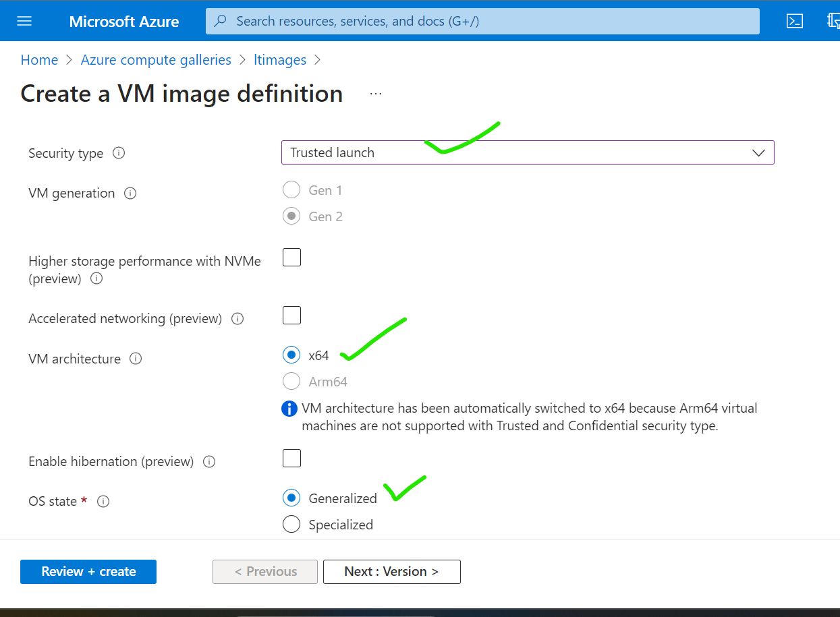Click the VM architecture info icon
The image size is (840, 617).
(x=136, y=359)
